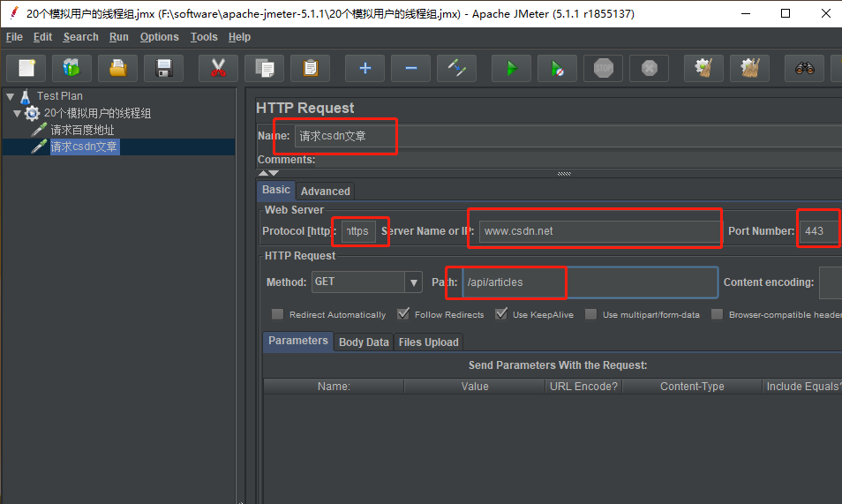Click the URL Encode? column header
The height and width of the screenshot is (504, 842).
(x=583, y=387)
